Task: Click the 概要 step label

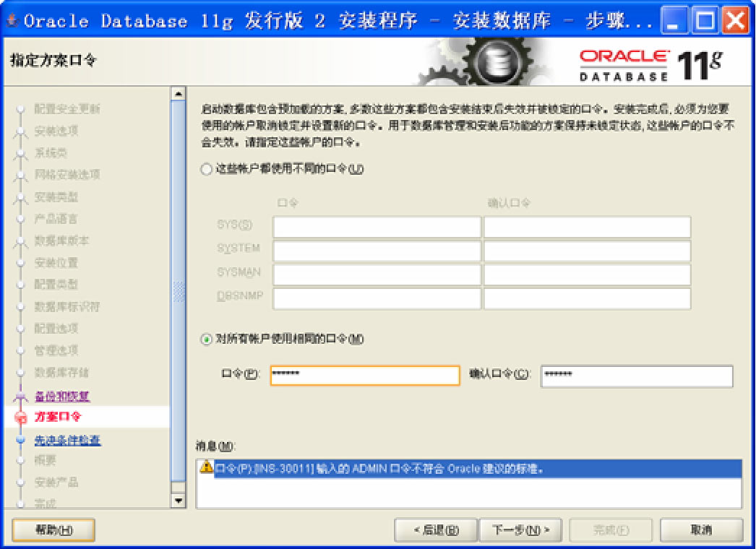Action: tap(46, 460)
